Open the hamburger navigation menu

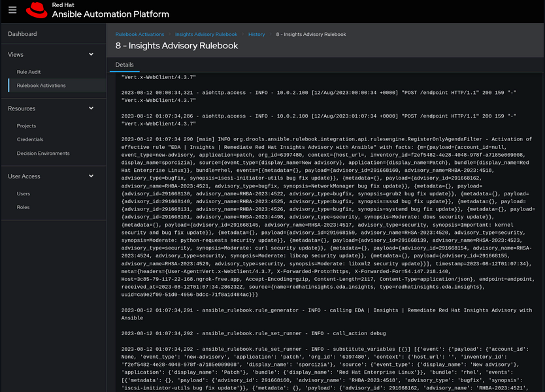pos(12,12)
